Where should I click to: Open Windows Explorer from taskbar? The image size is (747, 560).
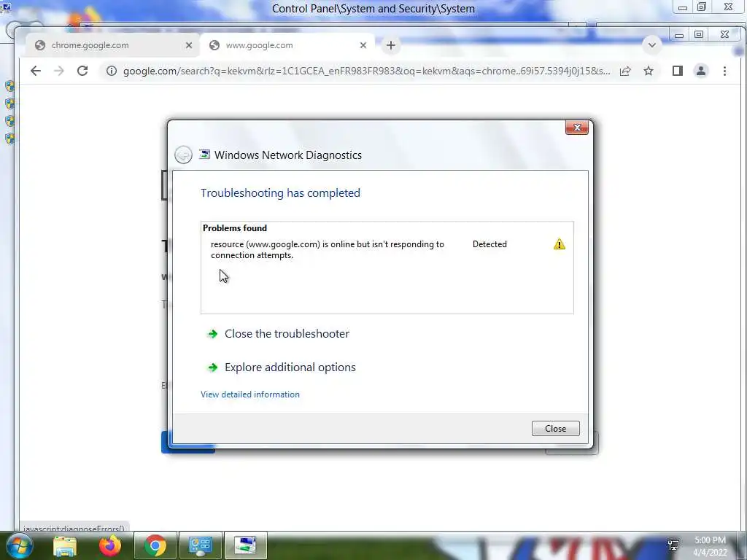tap(65, 545)
